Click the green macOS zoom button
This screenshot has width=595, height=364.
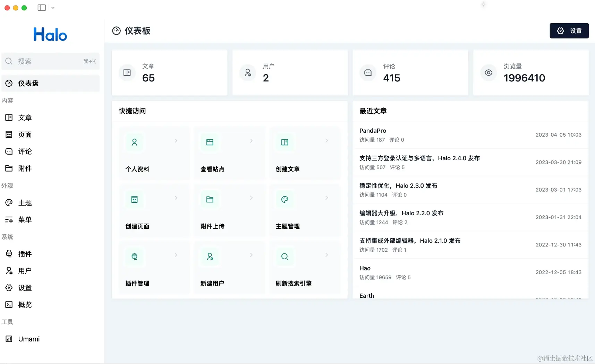[24, 8]
